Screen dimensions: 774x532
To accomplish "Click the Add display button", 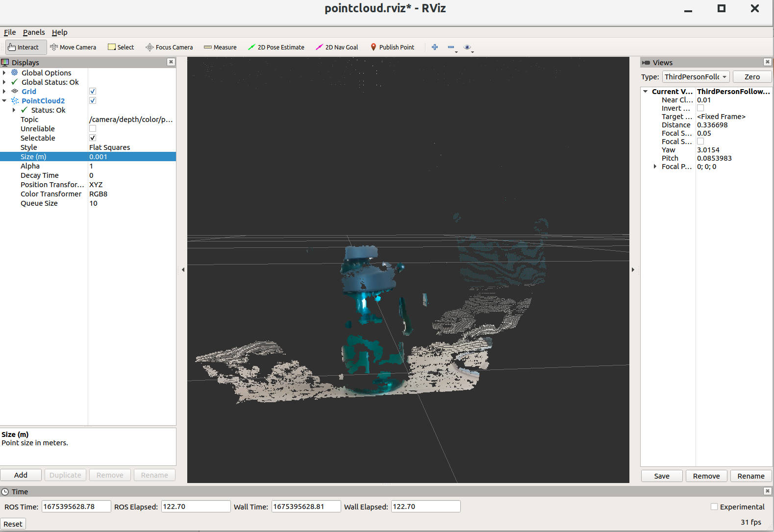I will (x=21, y=475).
